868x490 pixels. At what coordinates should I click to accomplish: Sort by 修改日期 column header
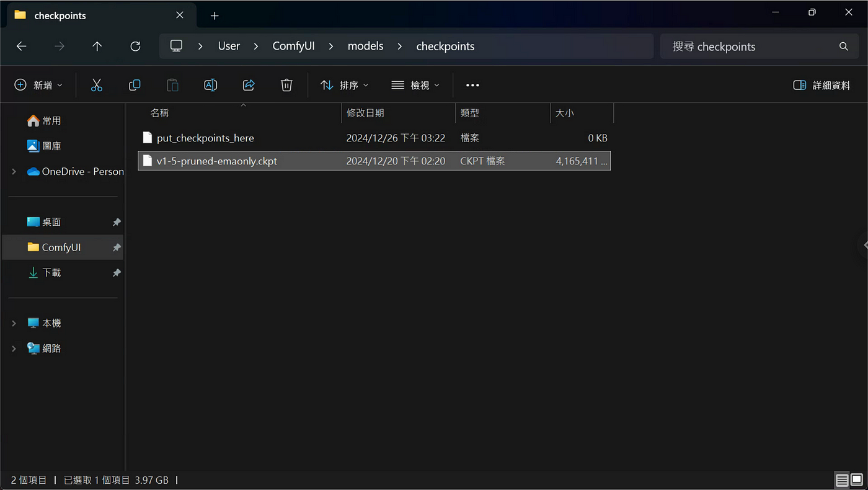(x=399, y=113)
